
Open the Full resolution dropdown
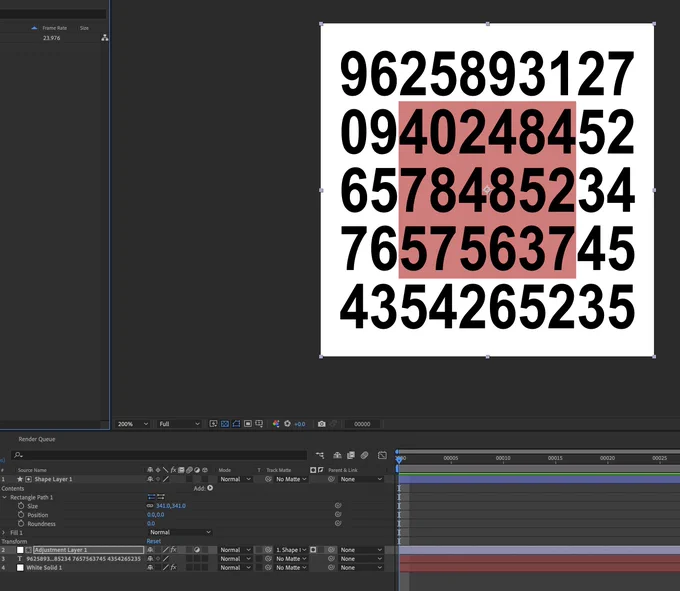[x=179, y=424]
